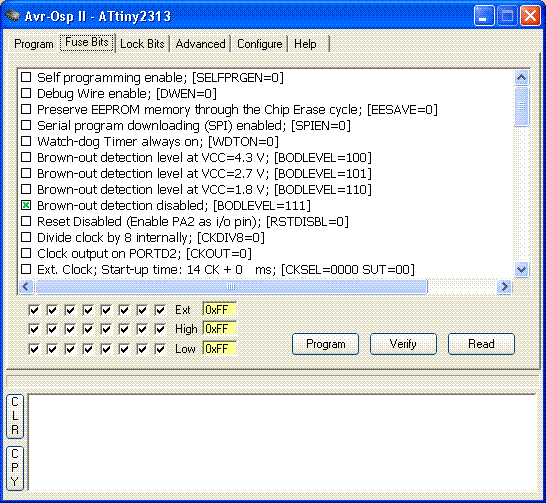Screen dimensions: 546x503
Task: Click the fuse list scroll up arrow
Action: coord(521,77)
